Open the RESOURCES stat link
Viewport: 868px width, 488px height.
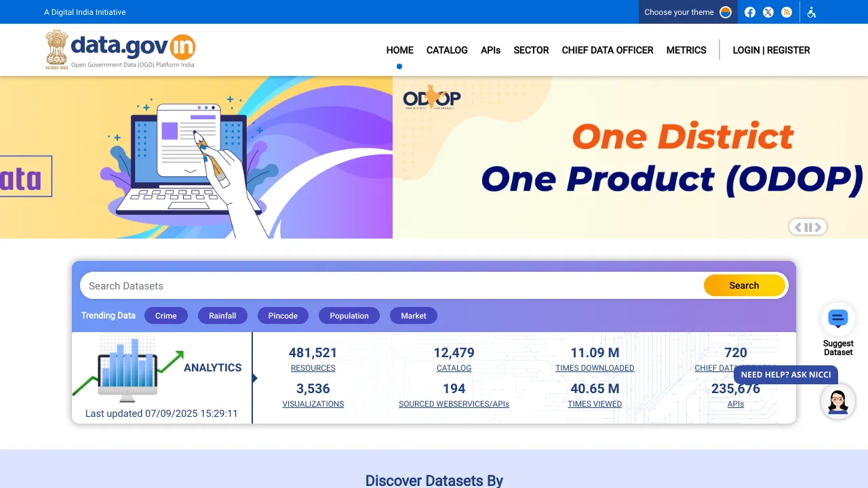pyautogui.click(x=313, y=368)
